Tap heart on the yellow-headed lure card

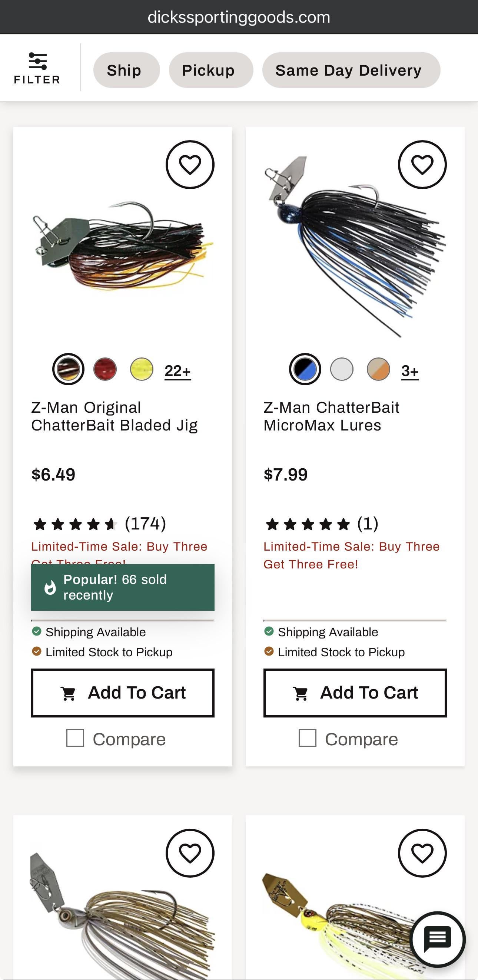[x=422, y=853]
